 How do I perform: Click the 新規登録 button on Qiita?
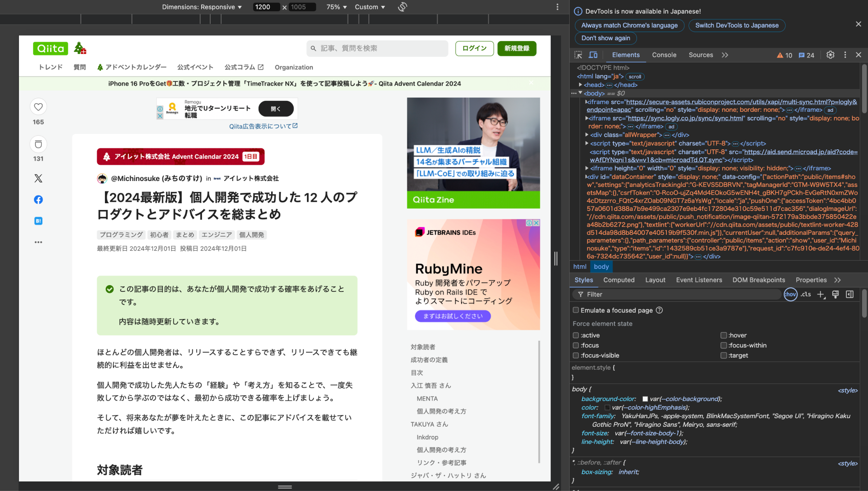516,48
